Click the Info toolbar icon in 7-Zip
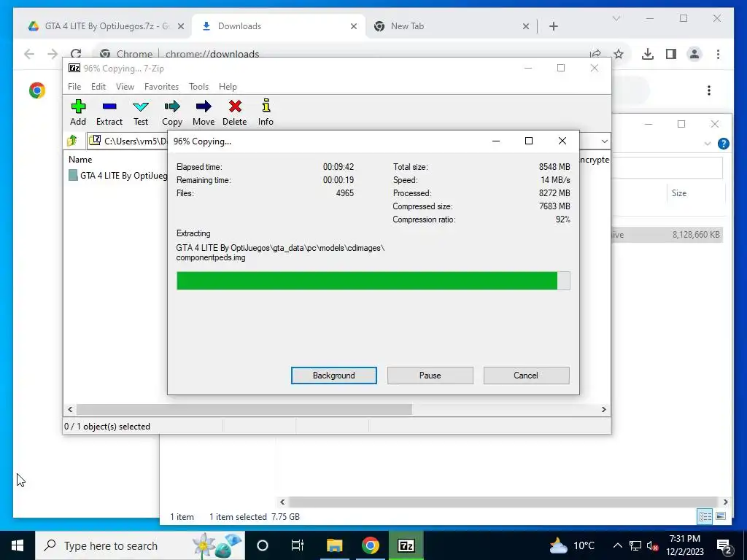 tap(266, 112)
